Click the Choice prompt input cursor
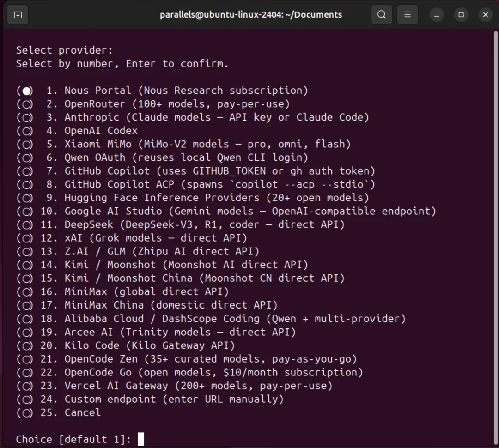The image size is (499, 448). click(141, 439)
